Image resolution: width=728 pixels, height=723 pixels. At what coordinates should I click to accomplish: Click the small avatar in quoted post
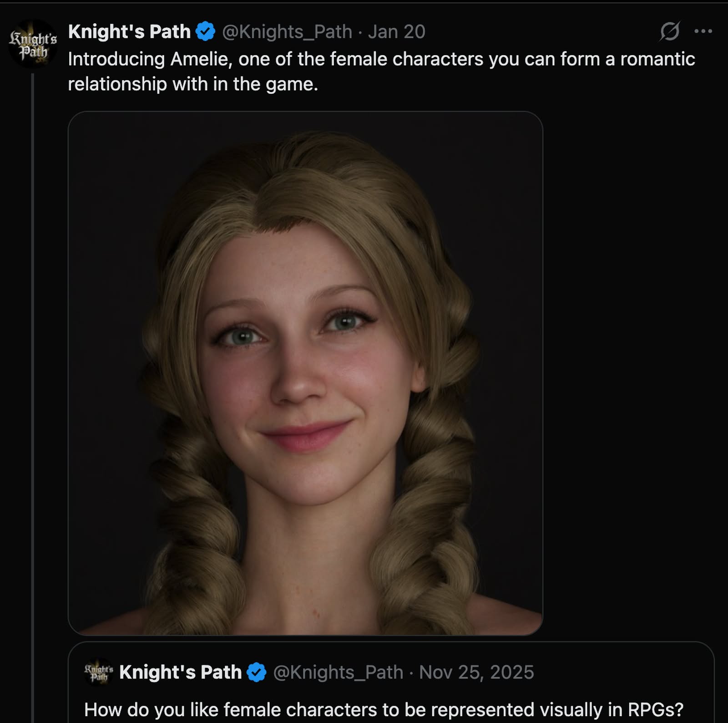[99, 672]
